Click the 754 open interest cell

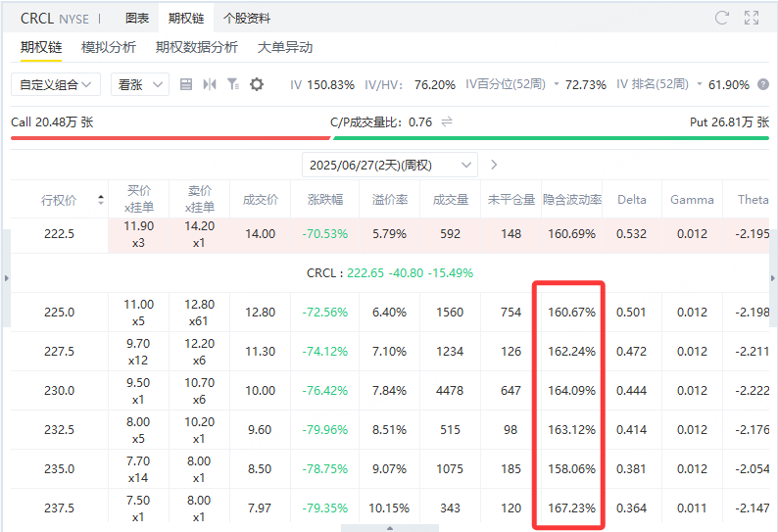click(511, 313)
